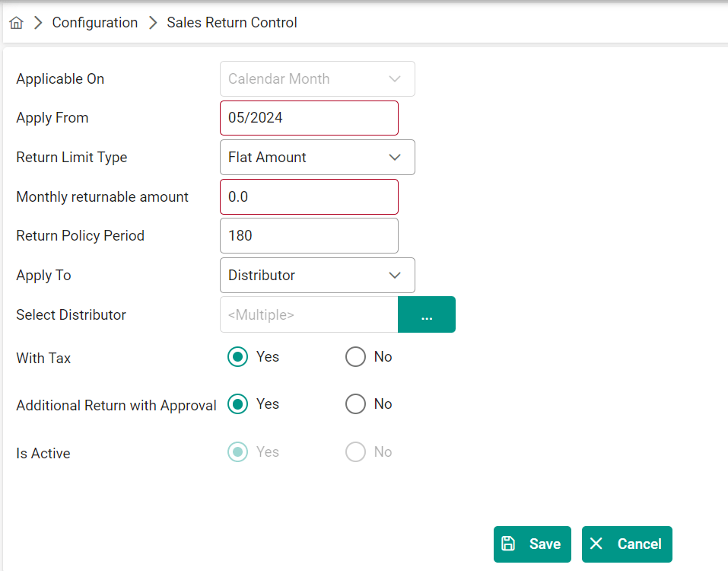Screen dimensions: 728x571
Task: Cancel the form changes
Action: [x=627, y=544]
